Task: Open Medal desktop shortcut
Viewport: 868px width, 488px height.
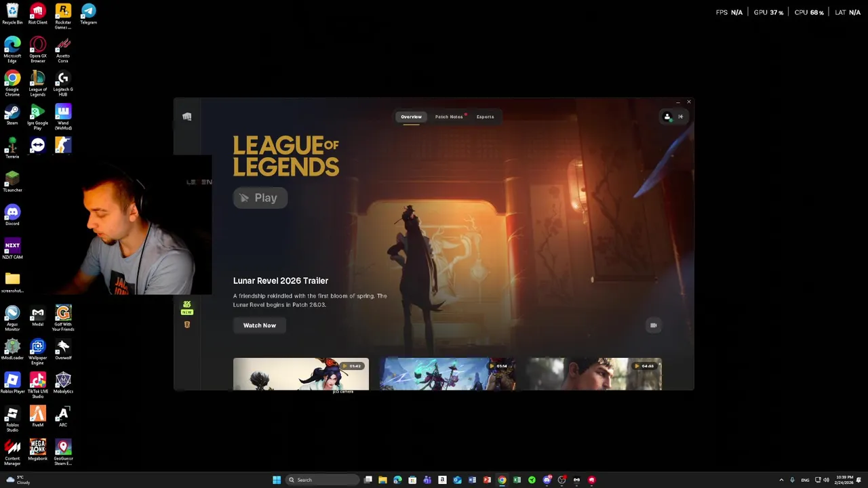Action: pos(37,316)
